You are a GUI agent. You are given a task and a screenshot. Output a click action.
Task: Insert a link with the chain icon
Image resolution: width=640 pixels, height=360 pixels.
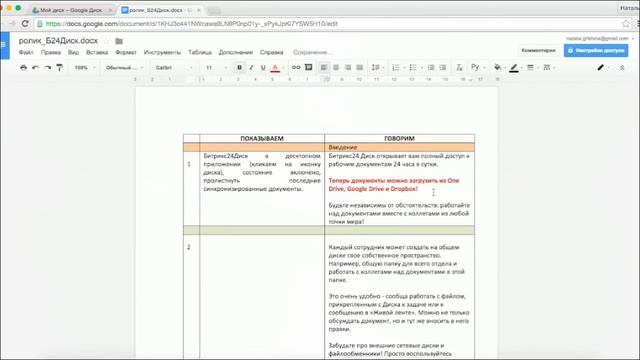point(296,67)
